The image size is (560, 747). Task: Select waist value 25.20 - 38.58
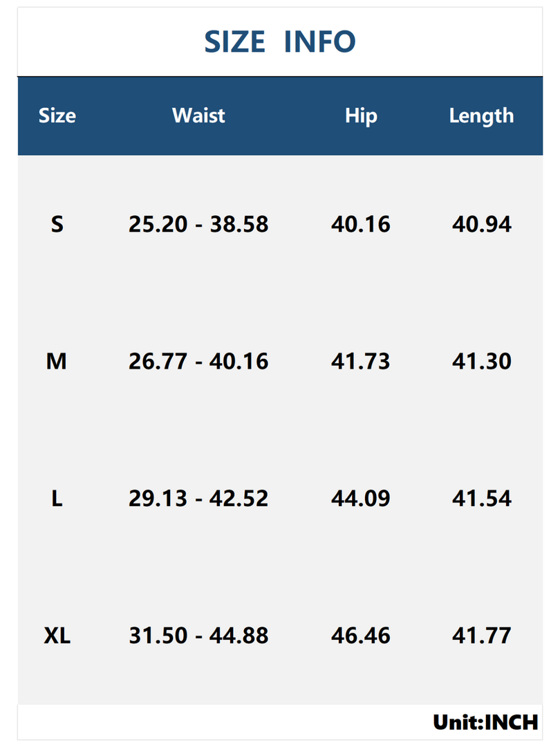pyautogui.click(x=198, y=224)
